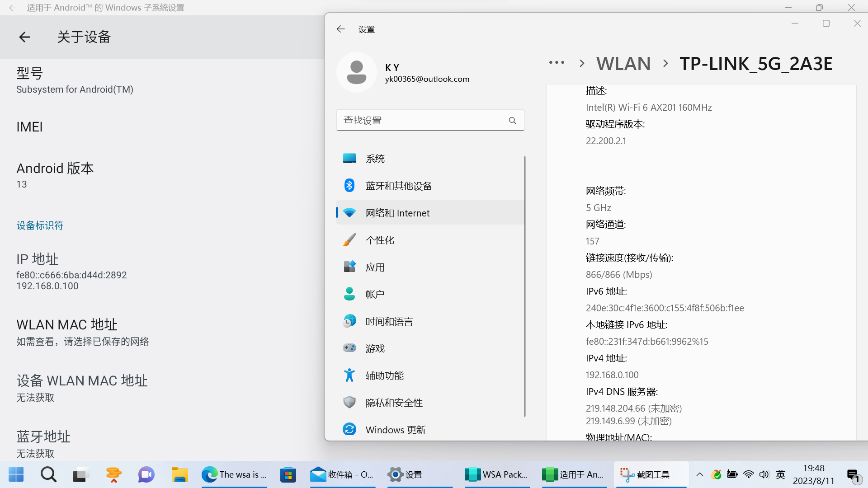Click the network channel value 157

tap(592, 241)
